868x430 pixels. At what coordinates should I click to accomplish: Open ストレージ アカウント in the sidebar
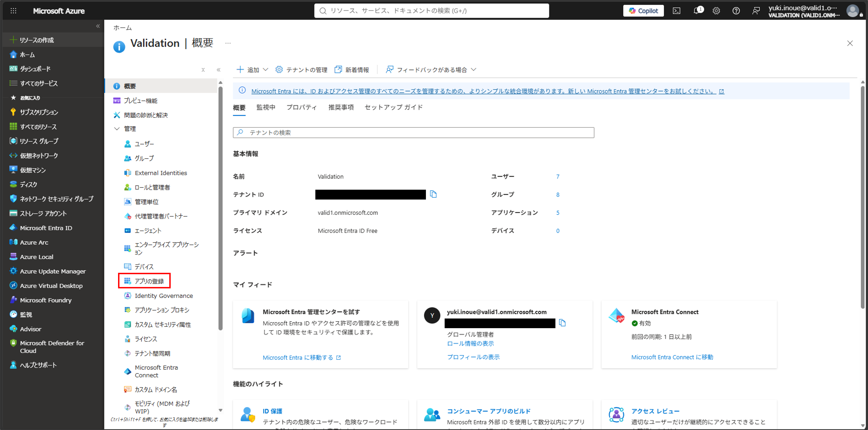[38, 214]
